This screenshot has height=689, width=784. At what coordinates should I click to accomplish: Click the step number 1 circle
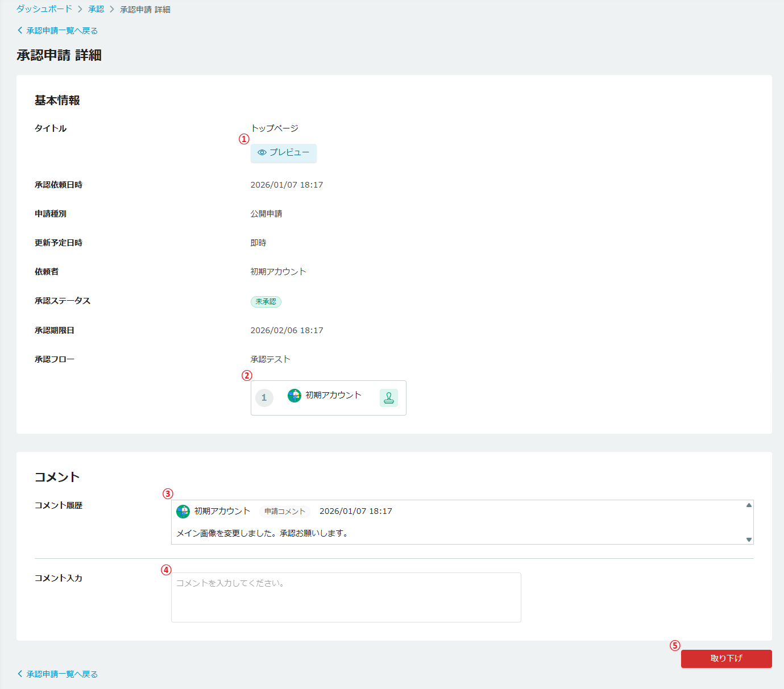click(x=264, y=398)
